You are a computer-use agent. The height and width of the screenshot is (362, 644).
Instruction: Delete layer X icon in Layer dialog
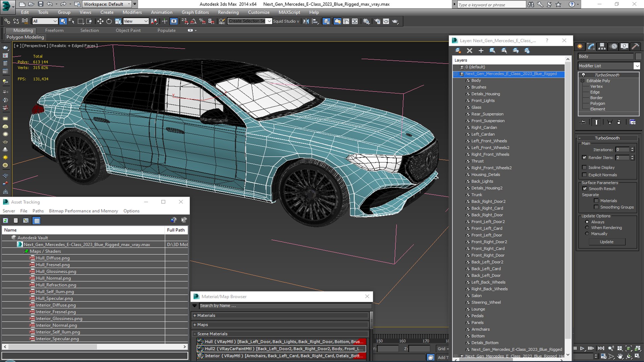coord(470,51)
